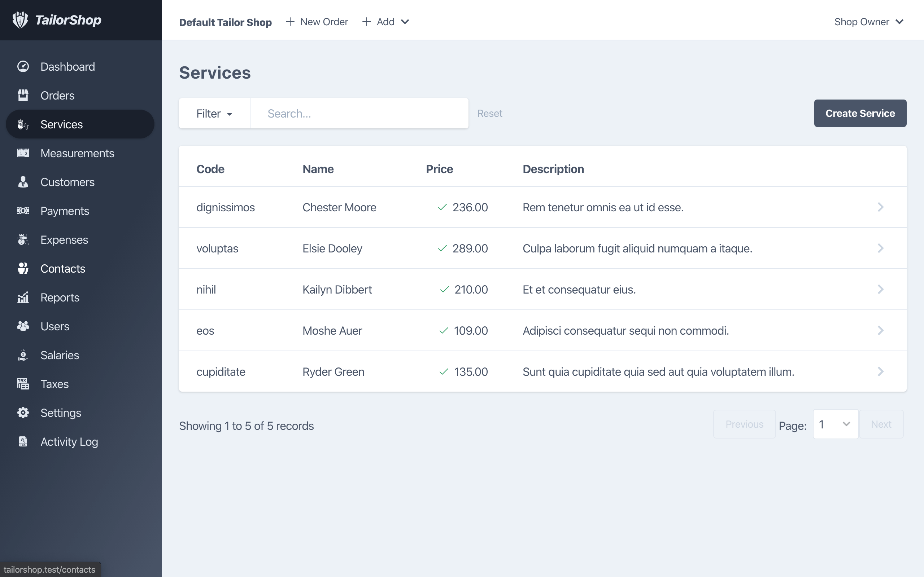Open Expenses from the sidebar
Screen dimensions: 924x577
(x=64, y=240)
